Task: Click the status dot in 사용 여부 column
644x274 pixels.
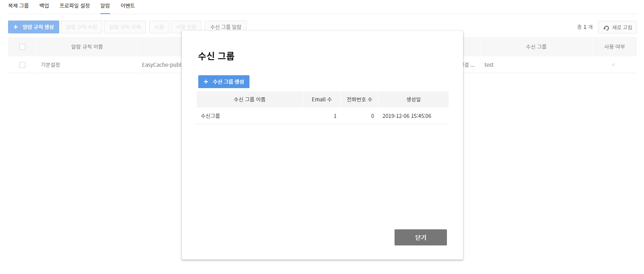Action: coord(613,65)
